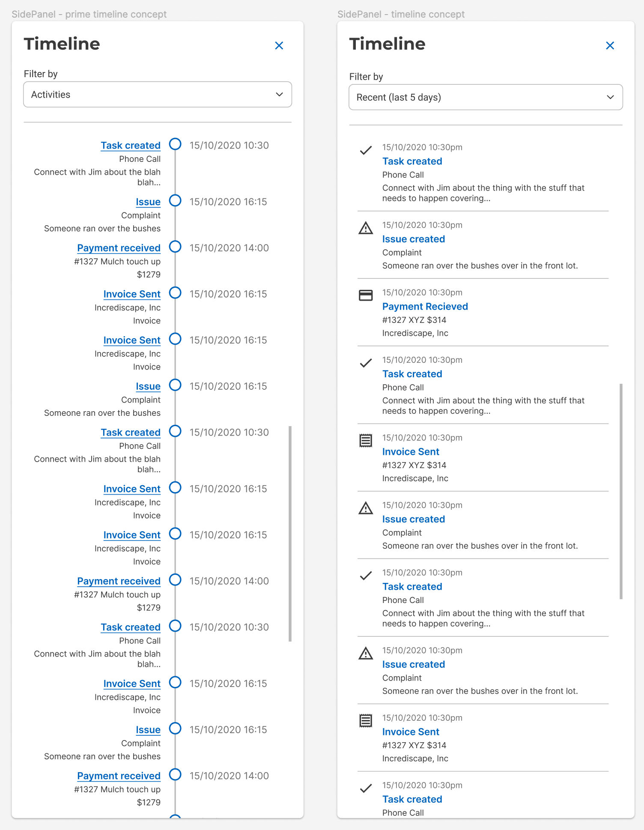Screen dimensions: 644x830
Task: Click the left panel vertical scrollbar
Action: (290, 534)
